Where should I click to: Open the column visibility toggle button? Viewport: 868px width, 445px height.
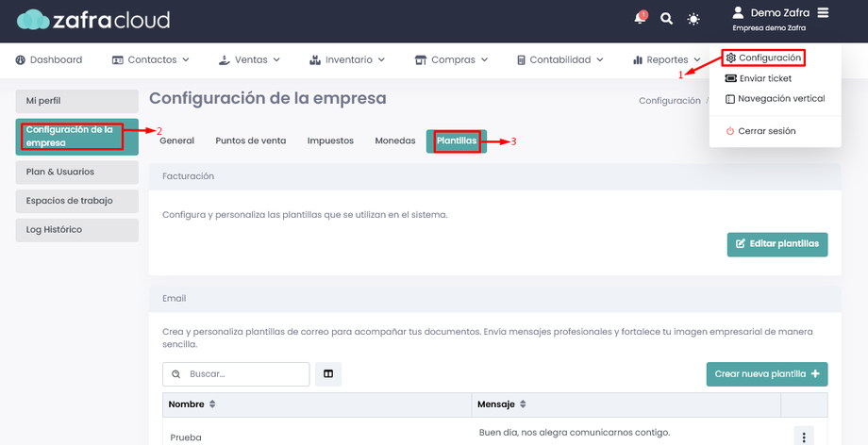(x=328, y=374)
